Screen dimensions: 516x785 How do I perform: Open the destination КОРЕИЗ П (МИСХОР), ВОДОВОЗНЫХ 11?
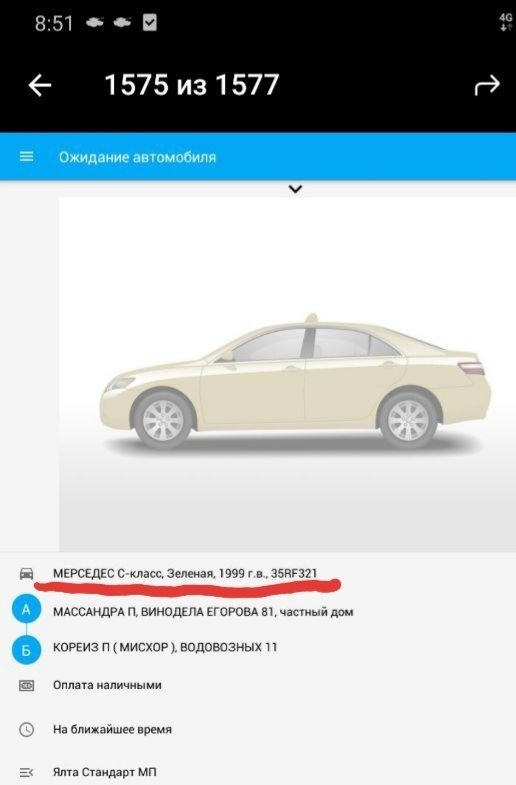[x=165, y=647]
